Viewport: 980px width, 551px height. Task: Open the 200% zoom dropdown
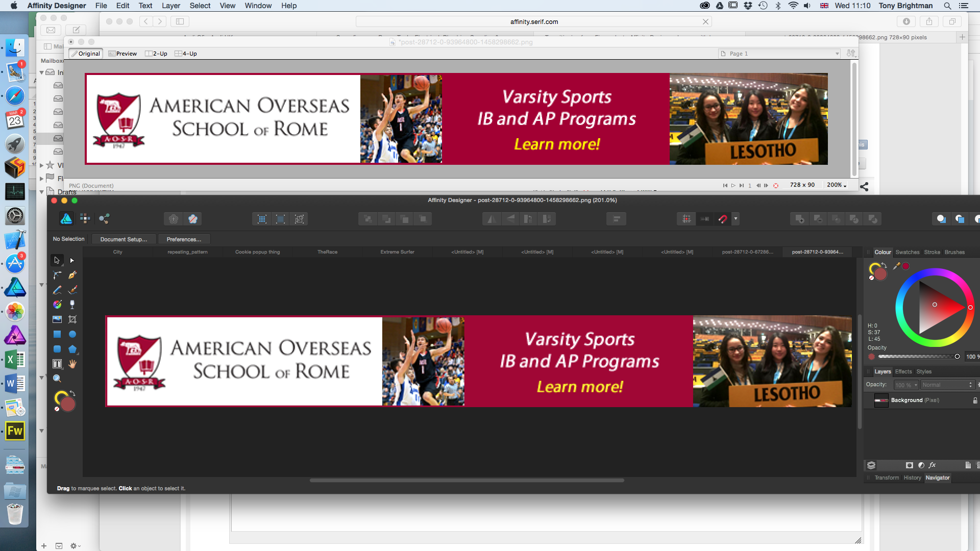click(x=837, y=185)
